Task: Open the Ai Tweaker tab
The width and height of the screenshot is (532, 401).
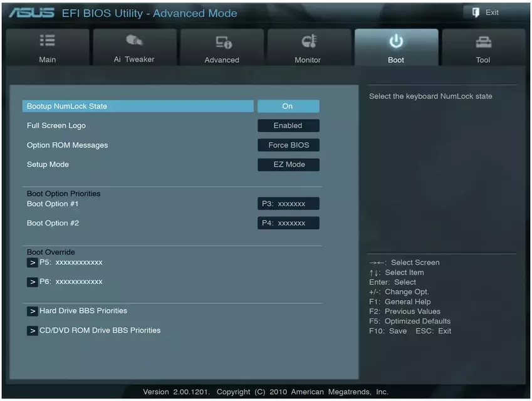Action: [x=135, y=47]
